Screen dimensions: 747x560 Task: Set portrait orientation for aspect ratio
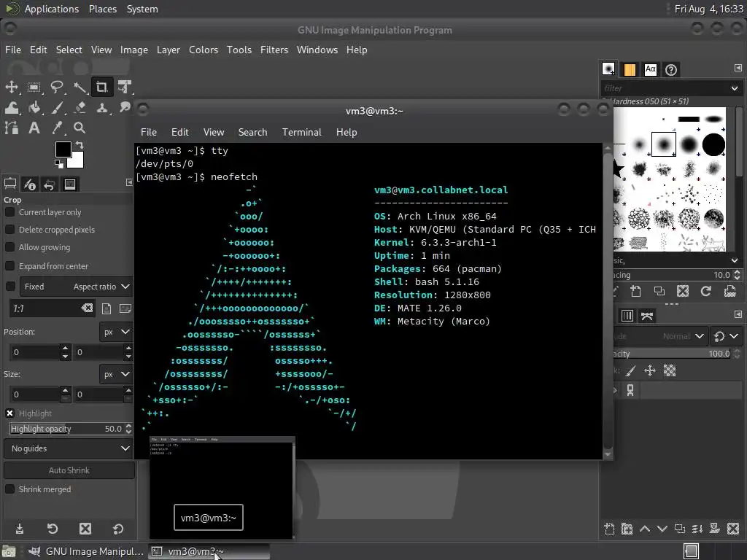[107, 308]
